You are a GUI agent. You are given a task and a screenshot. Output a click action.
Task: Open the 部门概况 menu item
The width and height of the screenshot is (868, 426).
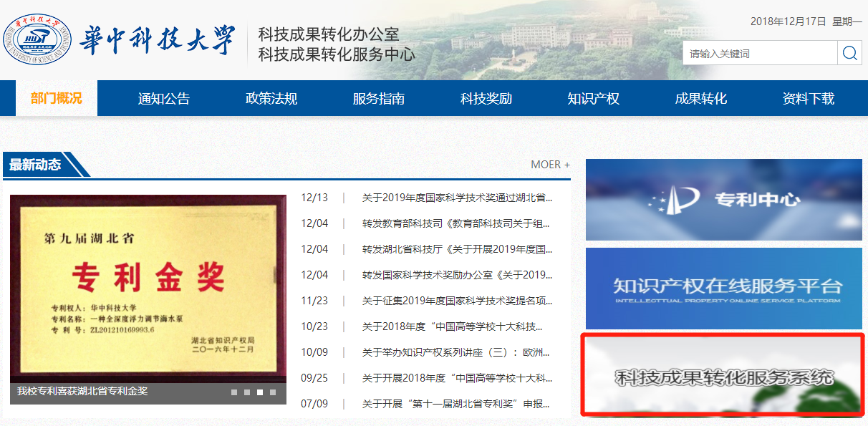pyautogui.click(x=57, y=98)
